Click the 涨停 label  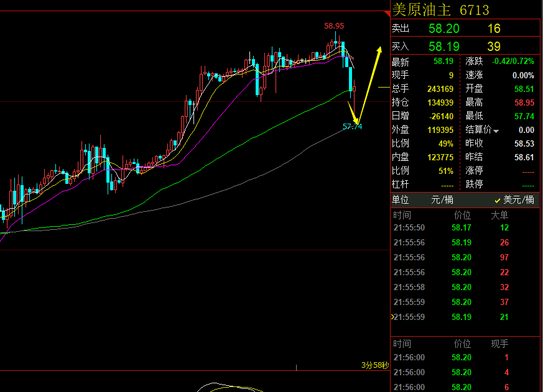pos(474,170)
